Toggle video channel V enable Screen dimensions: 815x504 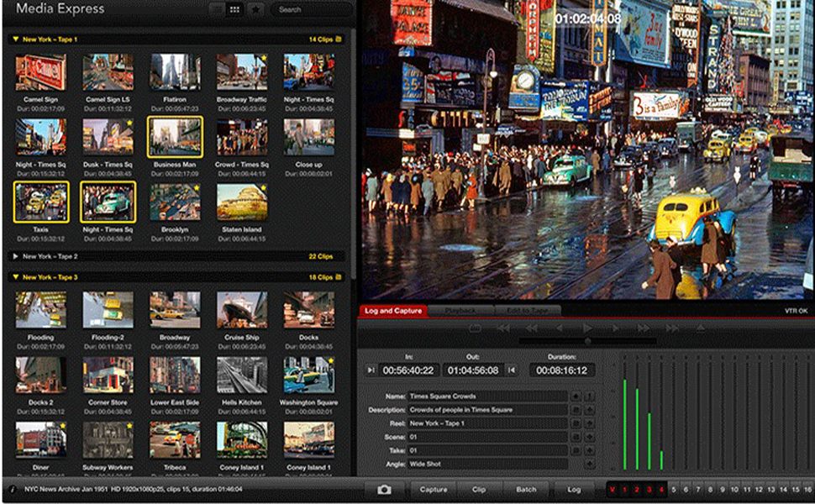612,490
